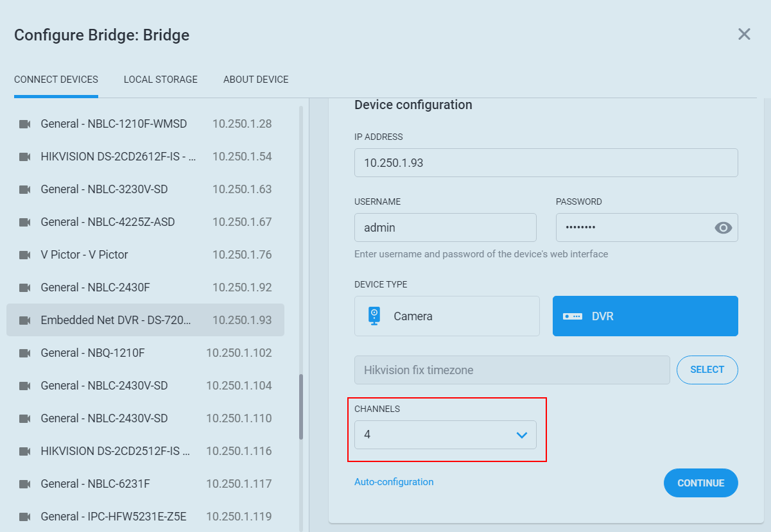Click camera icon beside HIKVISION DS-2CD2612F-IS
Image resolution: width=771 pixels, height=532 pixels.
coord(25,157)
